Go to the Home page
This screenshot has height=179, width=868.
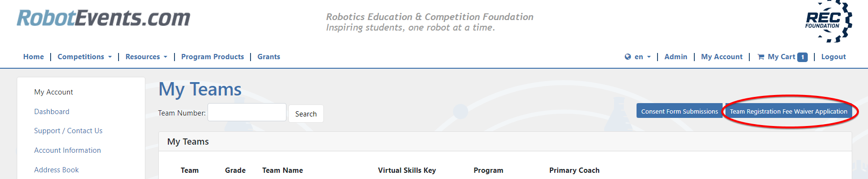33,57
